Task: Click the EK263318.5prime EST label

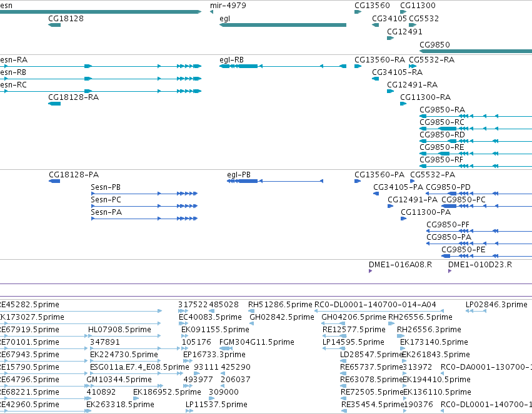Action: click(121, 405)
